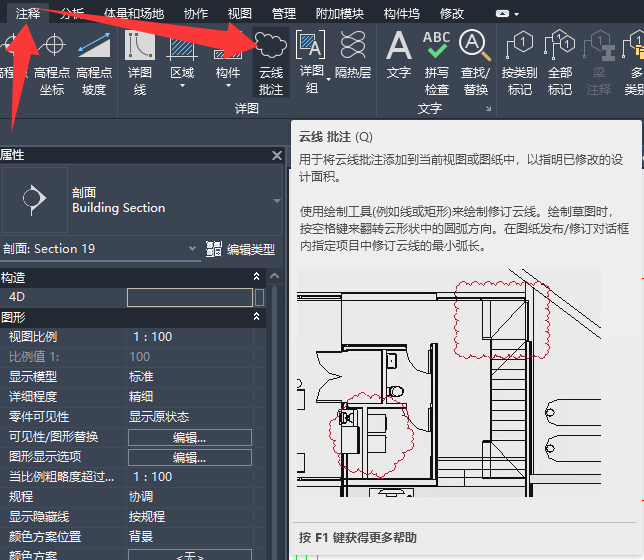The width and height of the screenshot is (644, 560).
Task: Select the 文字 text tool
Action: 398,55
